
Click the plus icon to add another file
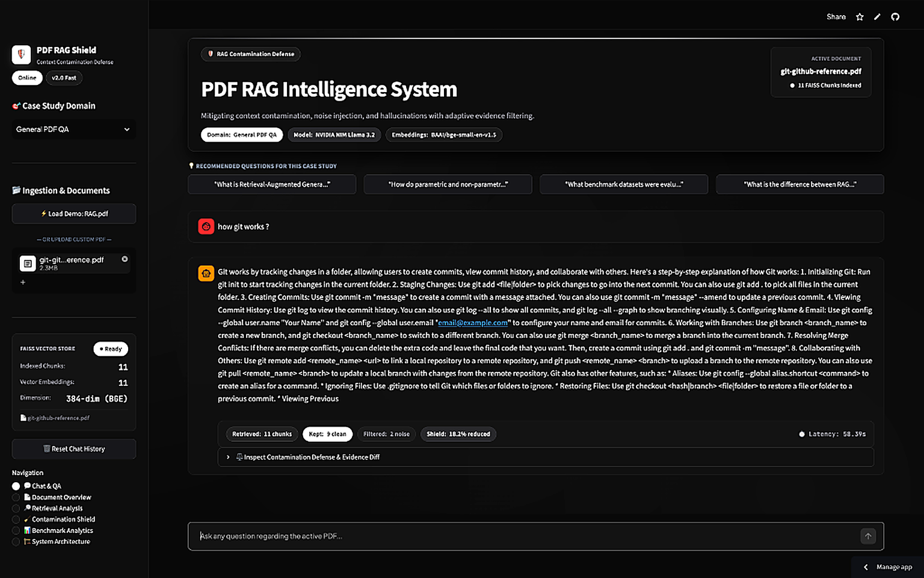pos(23,282)
